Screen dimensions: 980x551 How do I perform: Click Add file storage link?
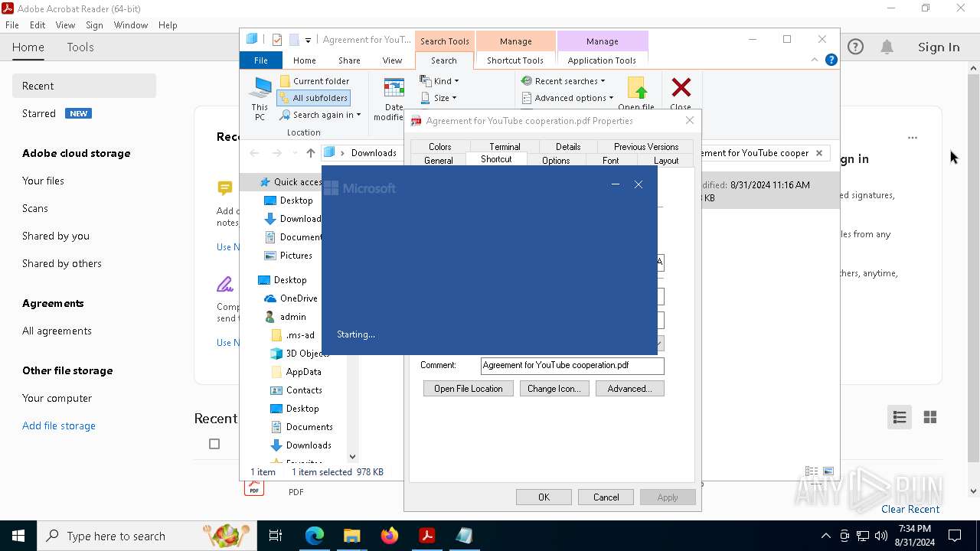59,425
